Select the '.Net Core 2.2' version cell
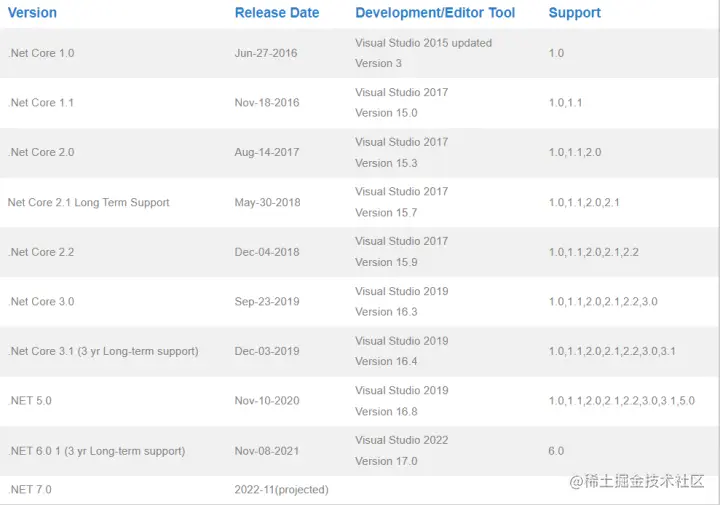Image resolution: width=720 pixels, height=505 pixels. pyautogui.click(x=41, y=252)
